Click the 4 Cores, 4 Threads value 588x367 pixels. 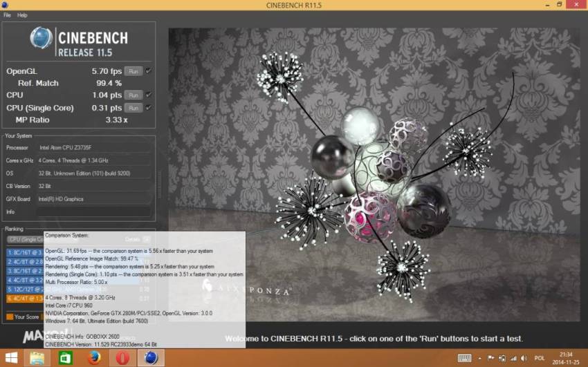pos(73,160)
